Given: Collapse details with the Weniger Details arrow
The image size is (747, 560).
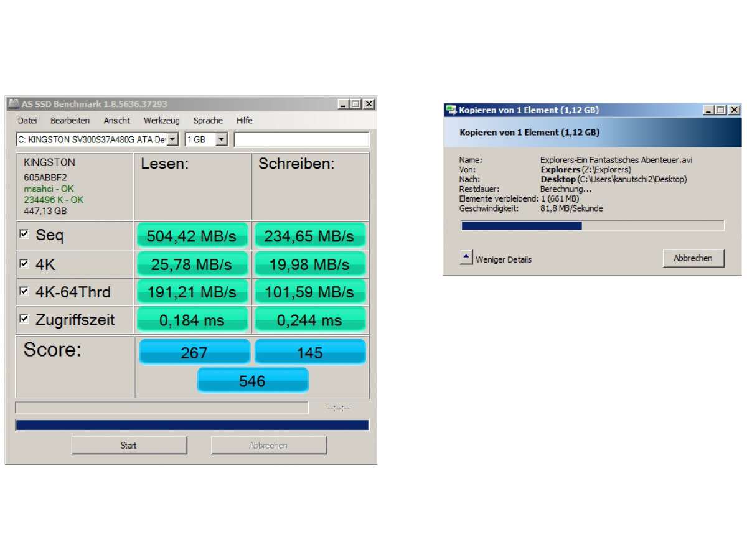Looking at the screenshot, I should click(466, 258).
